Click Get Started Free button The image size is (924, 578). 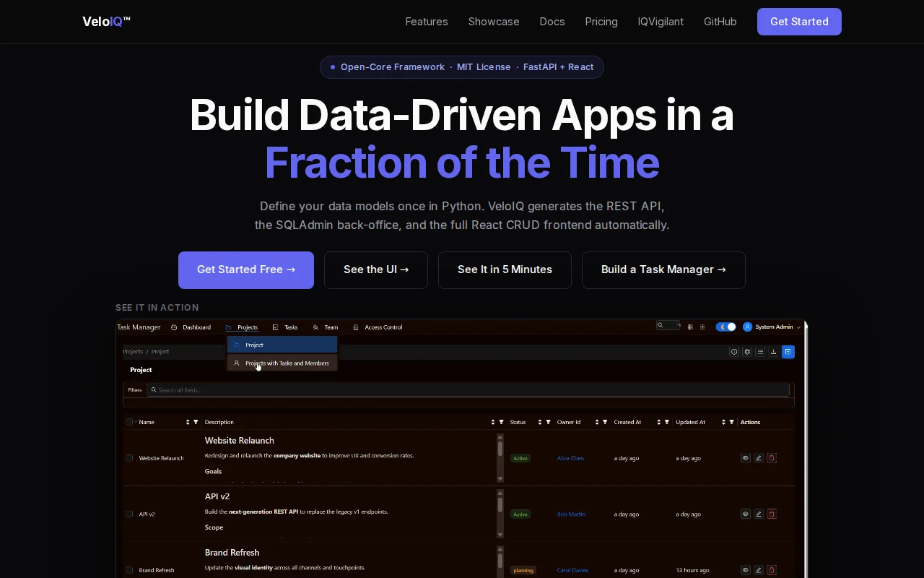(246, 269)
